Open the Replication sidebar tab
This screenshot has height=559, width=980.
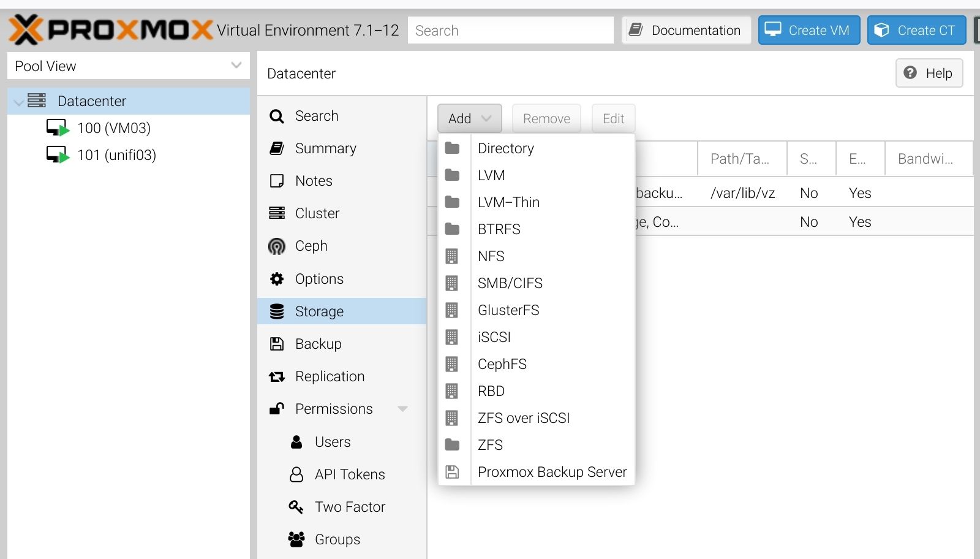[342, 376]
